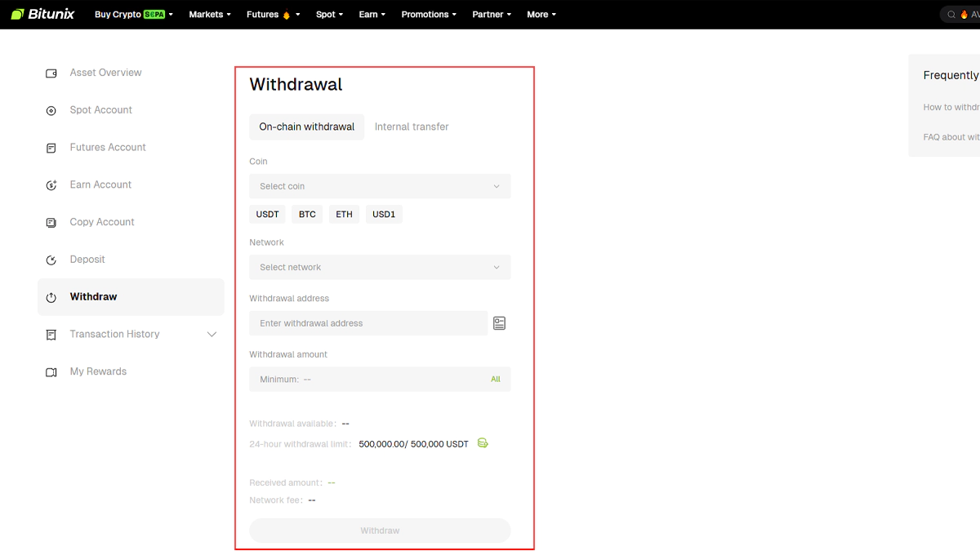Click the Bitunix logo

click(x=42, y=14)
